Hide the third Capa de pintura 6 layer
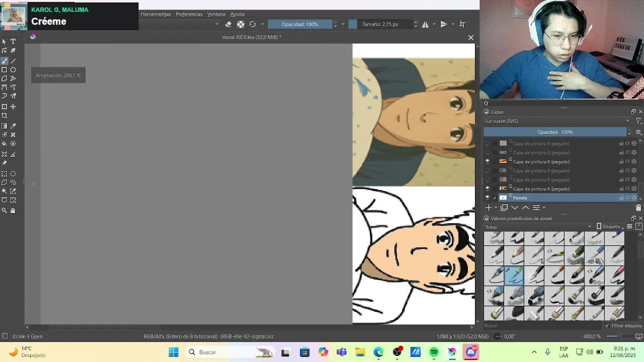644x362 pixels. tap(487, 161)
